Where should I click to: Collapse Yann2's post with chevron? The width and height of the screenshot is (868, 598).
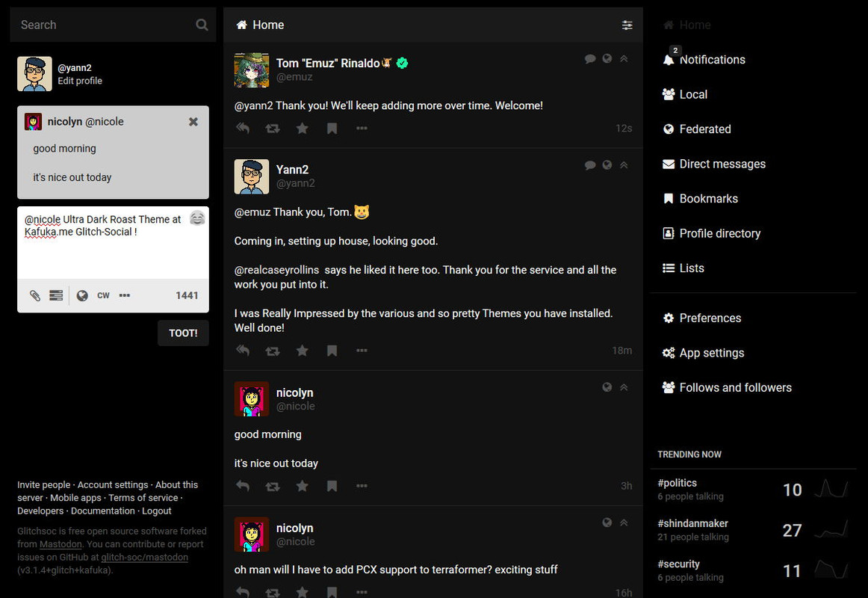coord(624,165)
